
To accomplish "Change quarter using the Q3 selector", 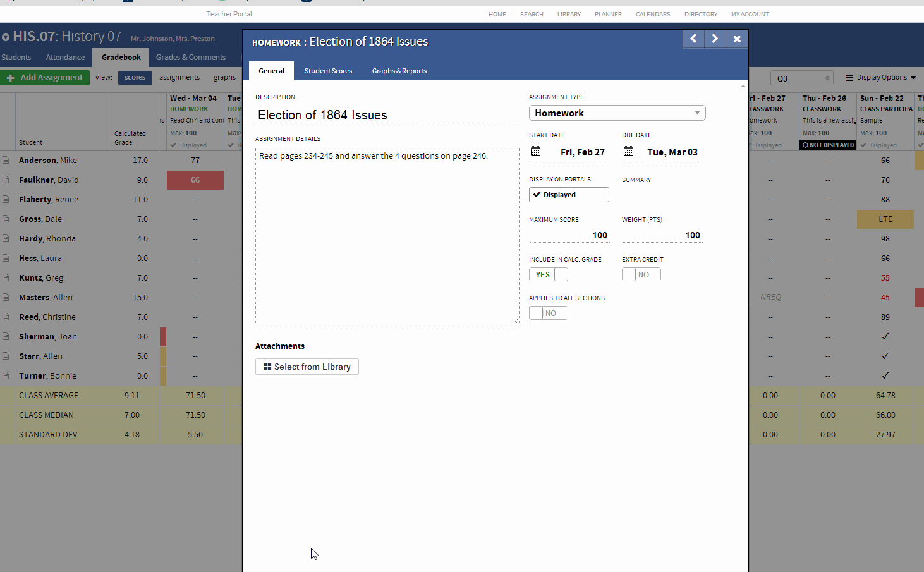I will pyautogui.click(x=801, y=76).
